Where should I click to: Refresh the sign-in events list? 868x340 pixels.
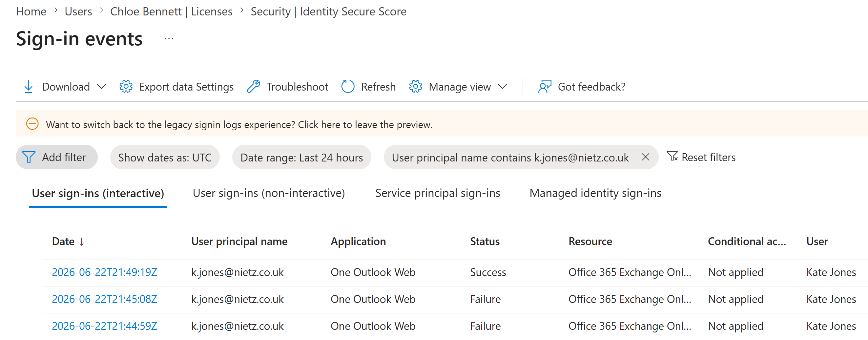378,87
